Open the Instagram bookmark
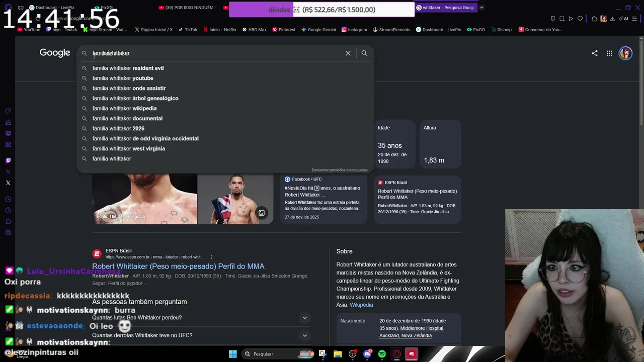The image size is (644, 362). coord(354,30)
